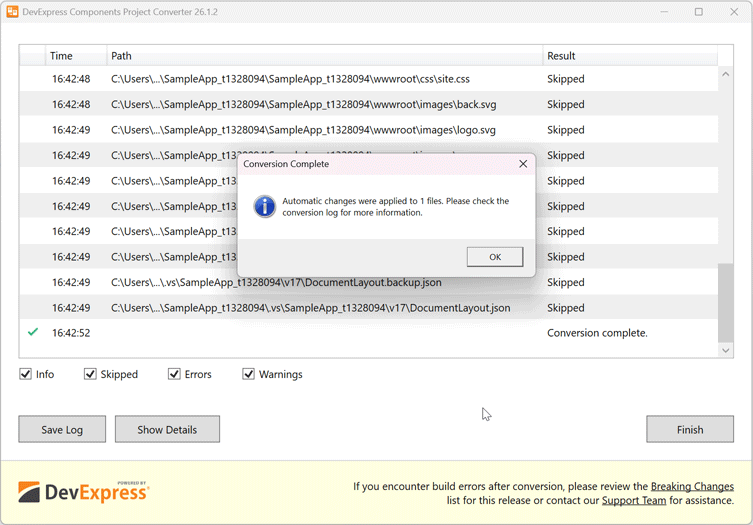Click the log scroll down arrow
753x525 pixels.
click(726, 350)
